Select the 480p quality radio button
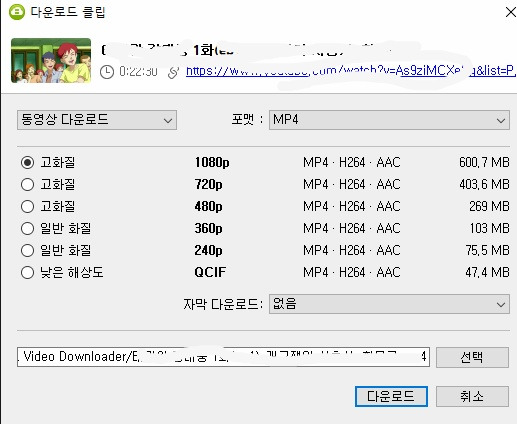The width and height of the screenshot is (517, 424). [x=27, y=206]
